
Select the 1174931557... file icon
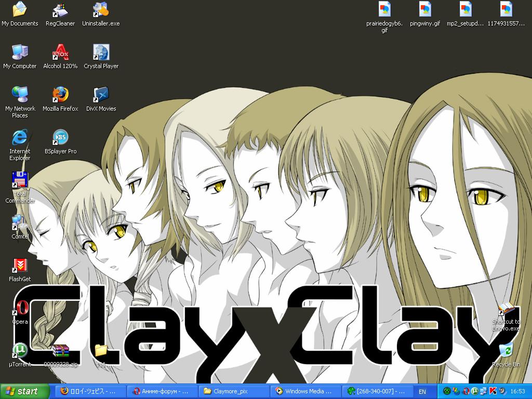coord(506,14)
